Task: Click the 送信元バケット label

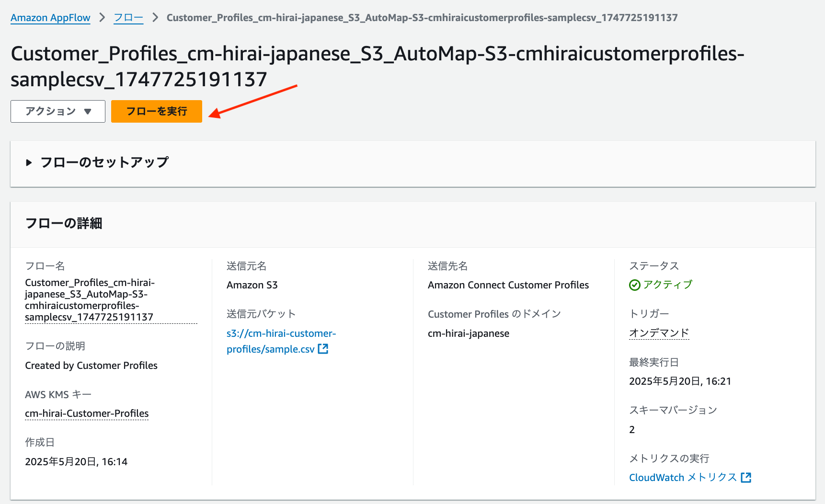Action: point(261,313)
